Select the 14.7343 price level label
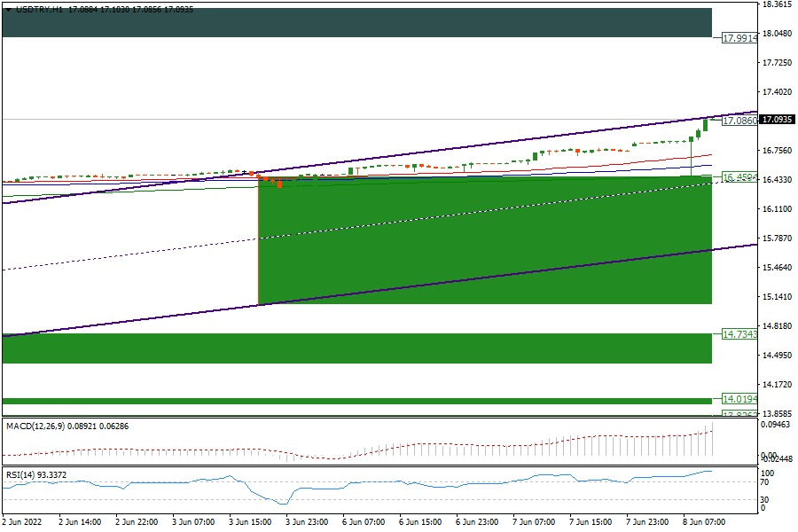Viewport: 798px width, 532px height. pyautogui.click(x=739, y=334)
